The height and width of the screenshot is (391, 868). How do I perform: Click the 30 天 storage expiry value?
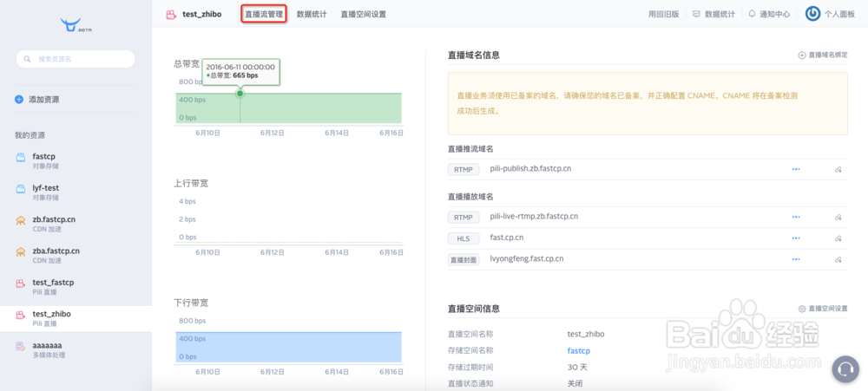point(577,368)
